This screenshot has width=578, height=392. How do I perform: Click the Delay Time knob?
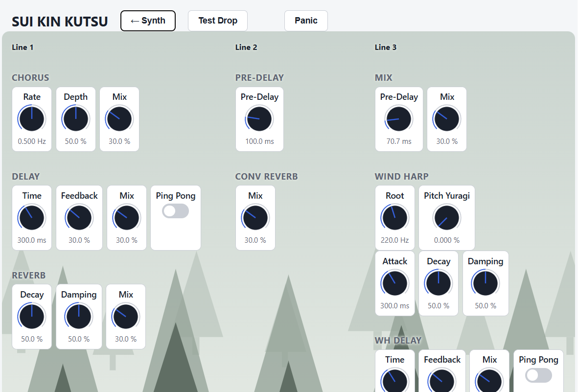pyautogui.click(x=32, y=218)
